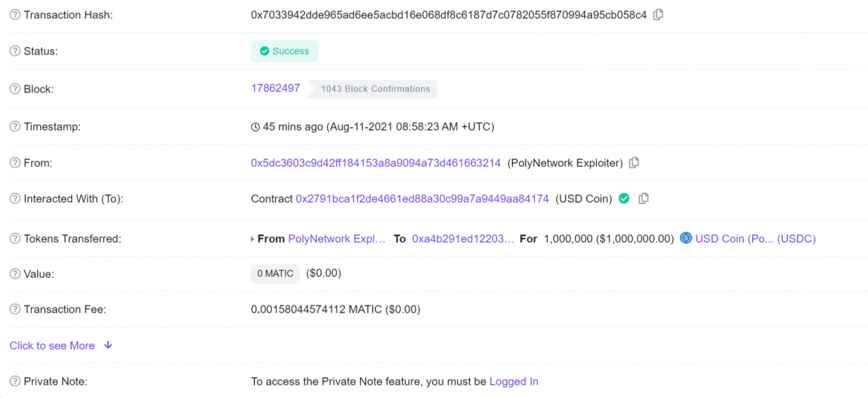Click help icon beside Transaction Fee

(x=15, y=310)
